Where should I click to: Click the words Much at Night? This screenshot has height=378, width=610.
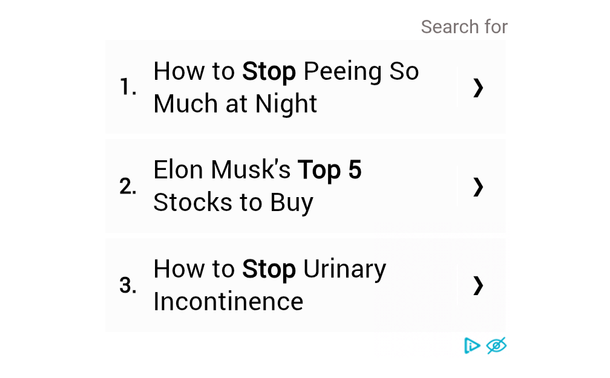pyautogui.click(x=235, y=104)
